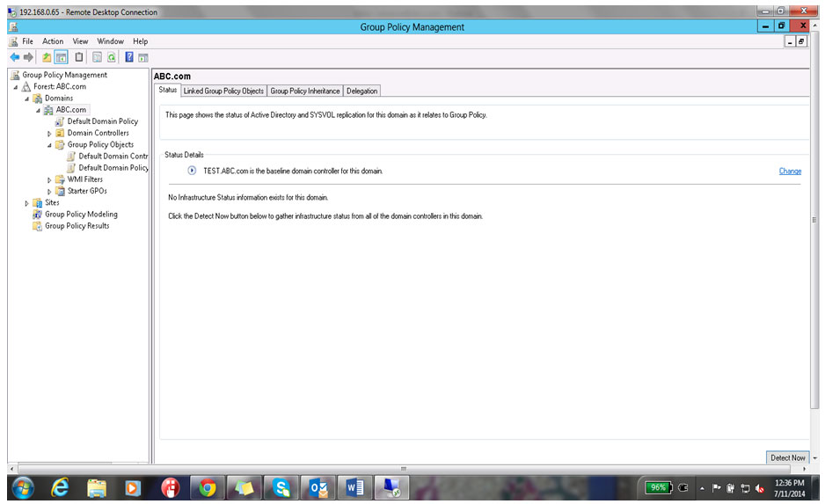Expand the WMI Filters node
The image size is (825, 504).
click(x=49, y=180)
